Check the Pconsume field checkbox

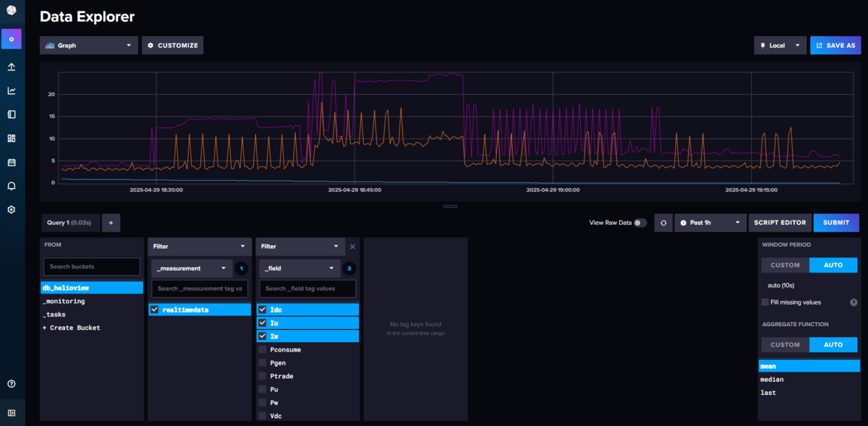tap(263, 349)
